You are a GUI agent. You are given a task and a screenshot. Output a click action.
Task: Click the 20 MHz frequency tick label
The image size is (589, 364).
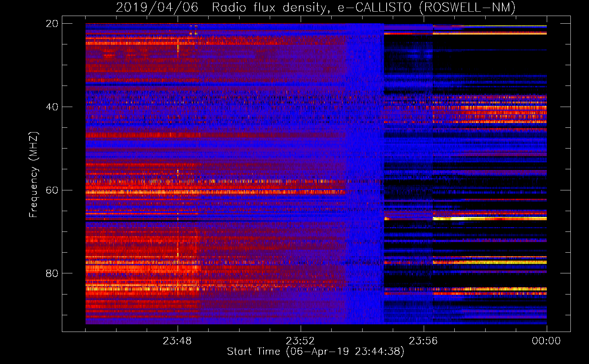pos(52,23)
